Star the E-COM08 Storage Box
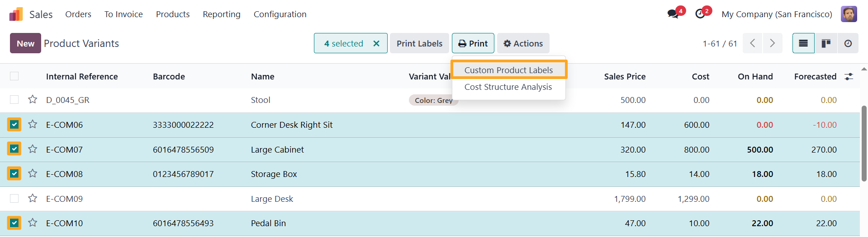 pyautogui.click(x=33, y=173)
